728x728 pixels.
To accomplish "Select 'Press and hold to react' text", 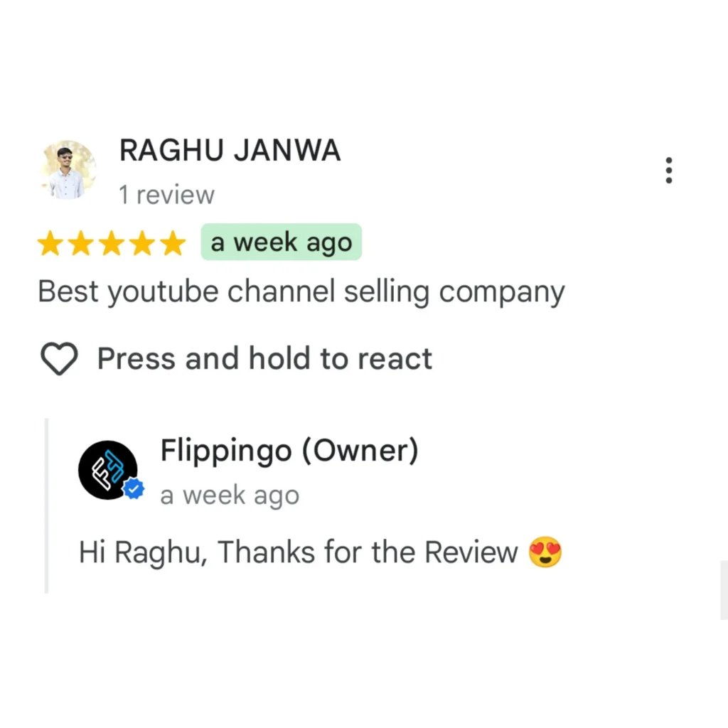I will 264,358.
